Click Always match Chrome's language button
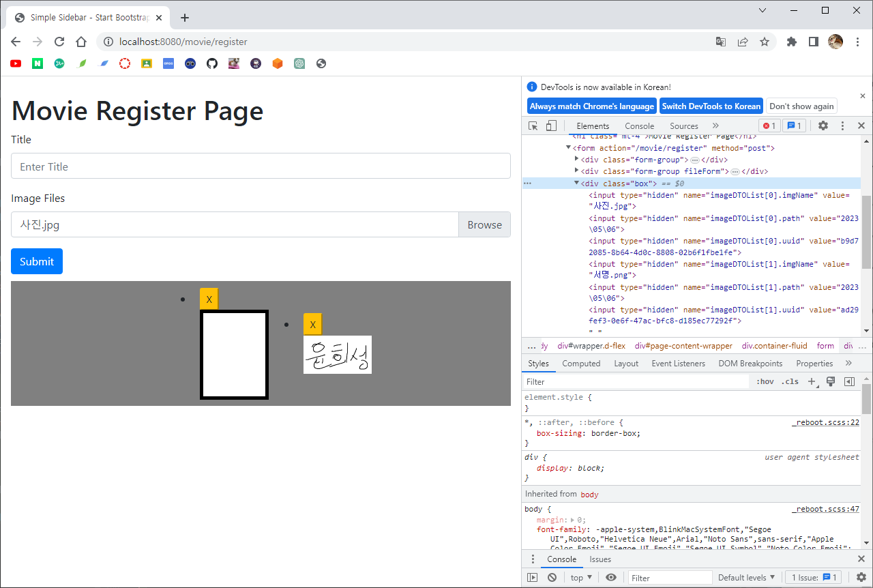The image size is (873, 588). click(x=592, y=106)
